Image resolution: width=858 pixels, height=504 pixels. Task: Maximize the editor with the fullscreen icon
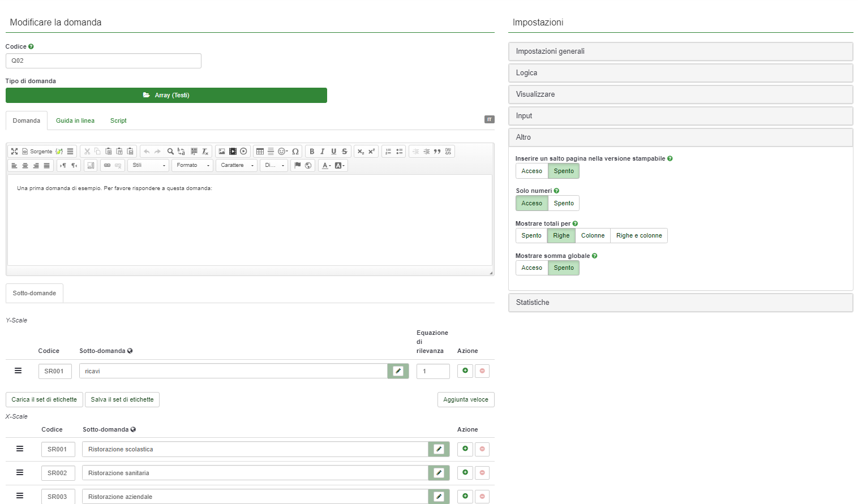(15, 152)
